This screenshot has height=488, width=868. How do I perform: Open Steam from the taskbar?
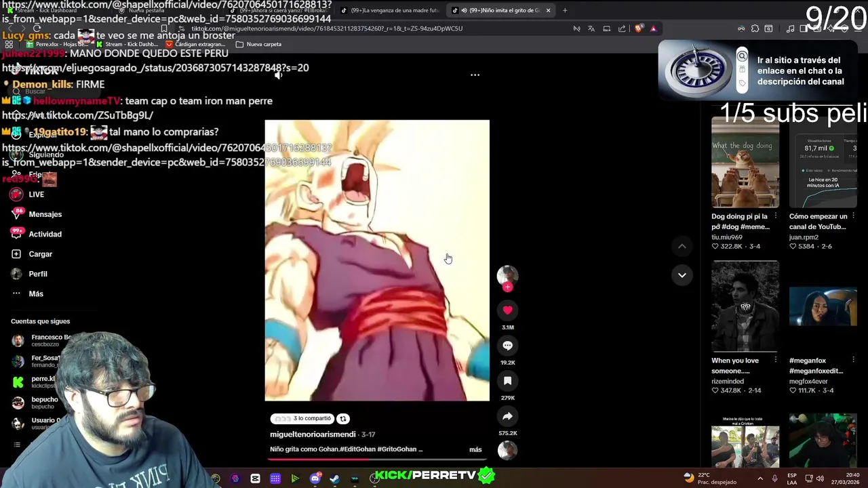[334, 479]
